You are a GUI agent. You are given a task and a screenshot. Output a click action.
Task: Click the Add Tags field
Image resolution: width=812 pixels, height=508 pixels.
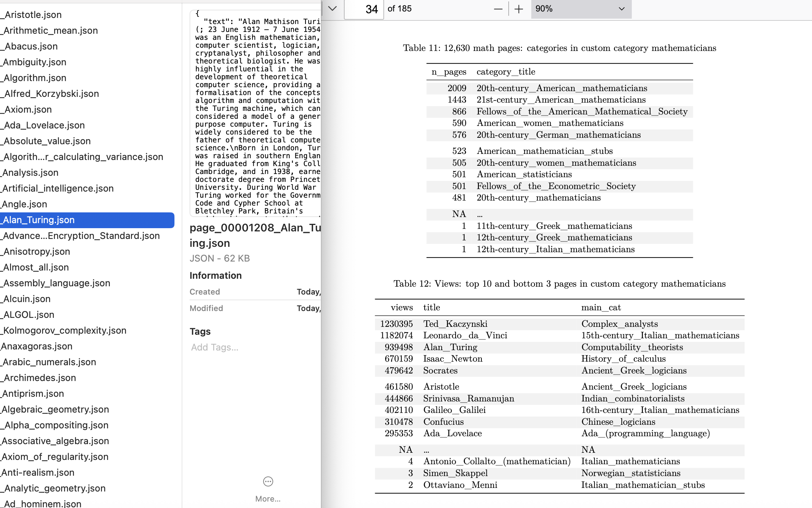coord(215,347)
